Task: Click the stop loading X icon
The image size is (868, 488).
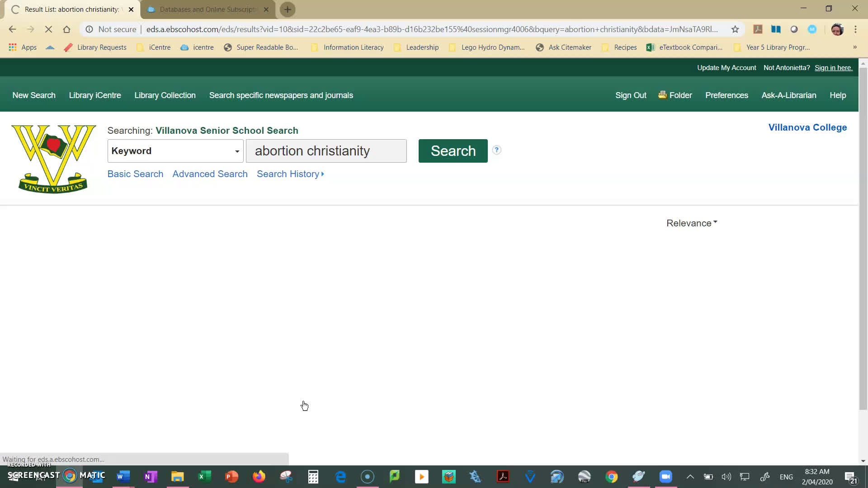Action: [48, 29]
